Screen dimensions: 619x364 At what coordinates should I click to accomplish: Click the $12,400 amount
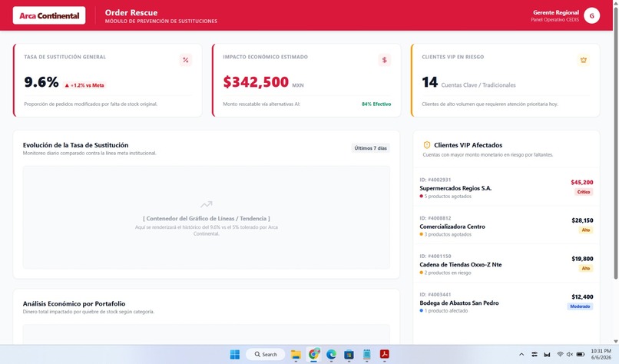point(582,297)
